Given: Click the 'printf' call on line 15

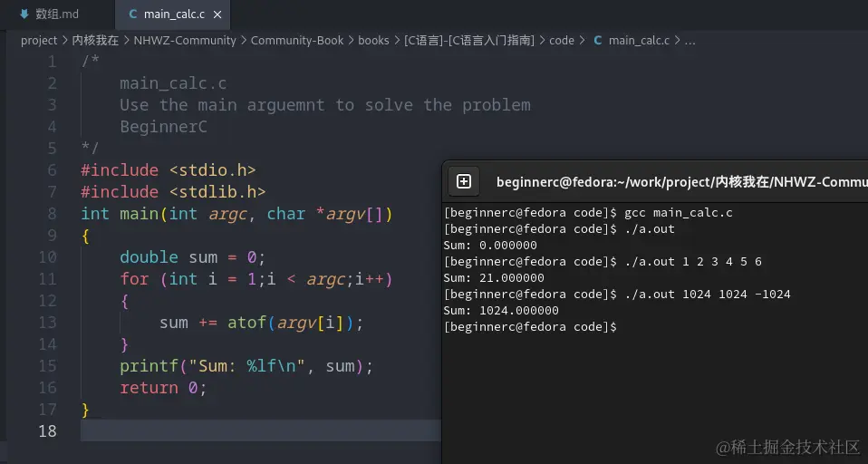Looking at the screenshot, I should click(x=149, y=366).
